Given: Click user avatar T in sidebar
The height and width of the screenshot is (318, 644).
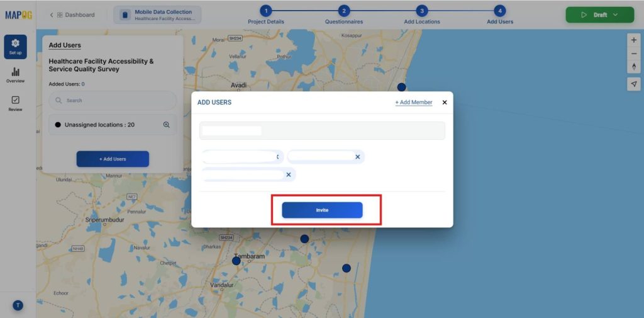Looking at the screenshot, I should click(18, 305).
